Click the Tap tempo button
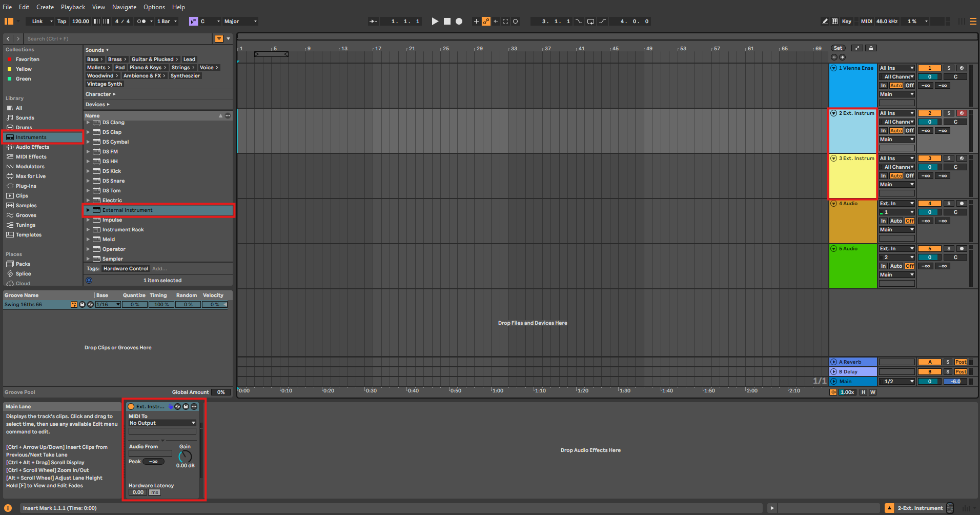The height and width of the screenshot is (515, 980). (62, 22)
